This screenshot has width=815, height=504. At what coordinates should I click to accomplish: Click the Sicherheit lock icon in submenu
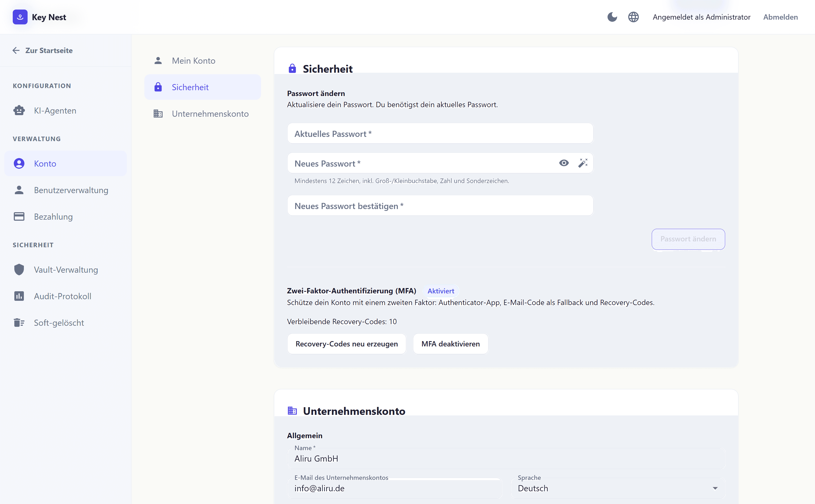pos(158,87)
